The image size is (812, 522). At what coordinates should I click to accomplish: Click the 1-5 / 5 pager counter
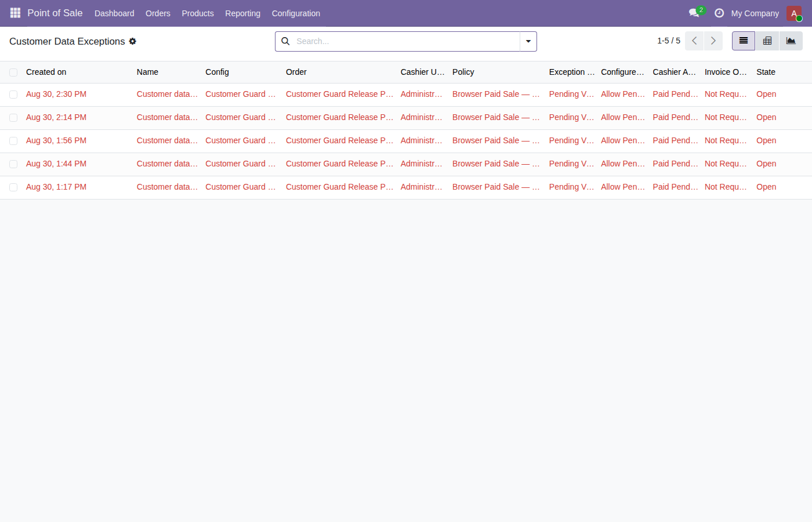pyautogui.click(x=669, y=41)
